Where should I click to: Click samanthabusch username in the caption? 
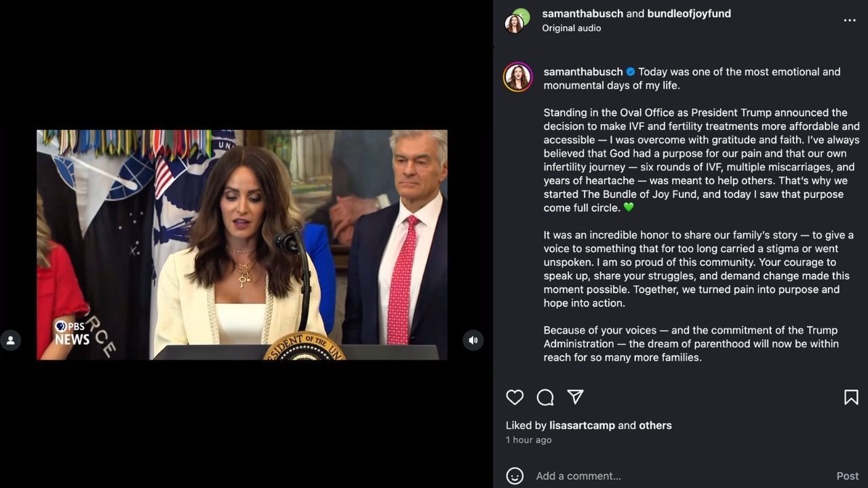click(583, 72)
